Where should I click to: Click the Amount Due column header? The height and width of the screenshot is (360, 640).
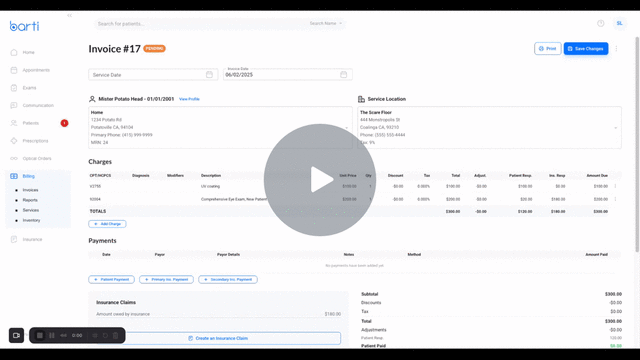[x=597, y=176]
